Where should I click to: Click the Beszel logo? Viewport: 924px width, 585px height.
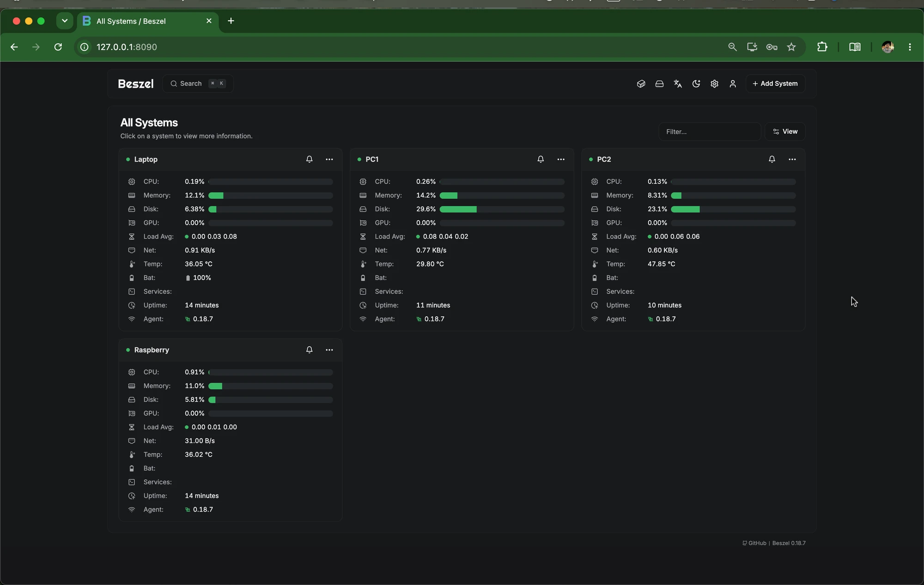pyautogui.click(x=136, y=84)
